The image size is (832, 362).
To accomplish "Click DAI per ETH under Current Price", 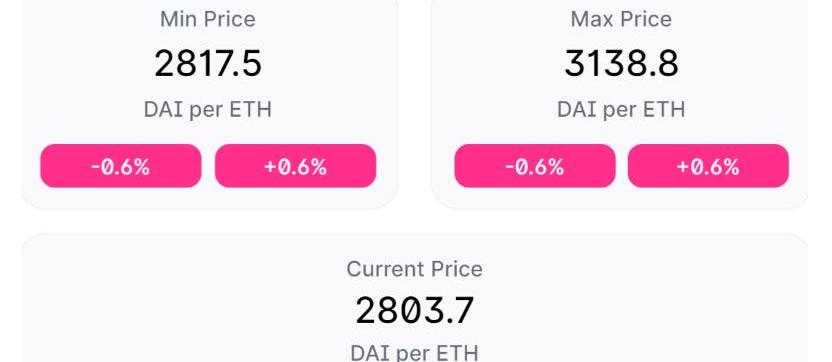I will pos(414,352).
